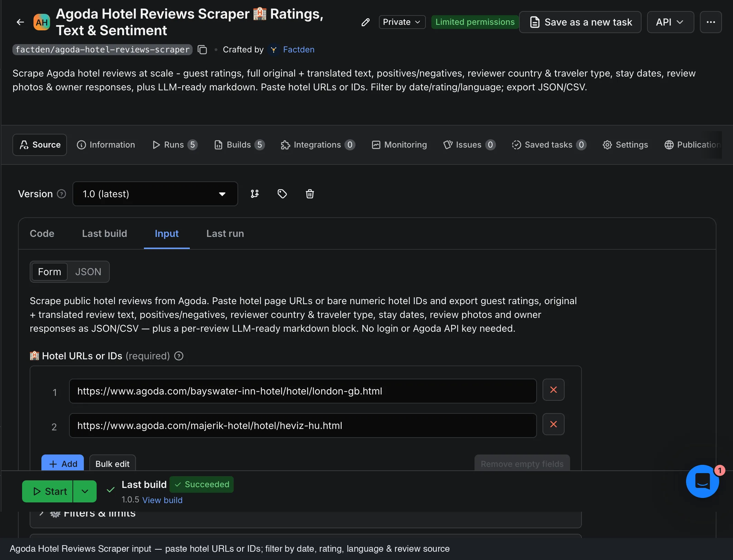Screen dimensions: 733x560
Task: Click the bayswater-inn-hotel URL input field
Action: (303, 391)
